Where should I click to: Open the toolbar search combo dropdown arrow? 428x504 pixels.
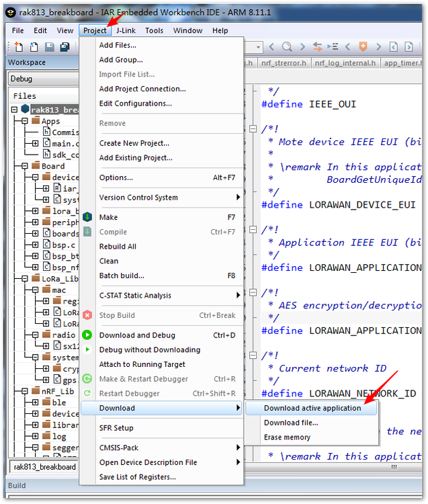[x=258, y=47]
